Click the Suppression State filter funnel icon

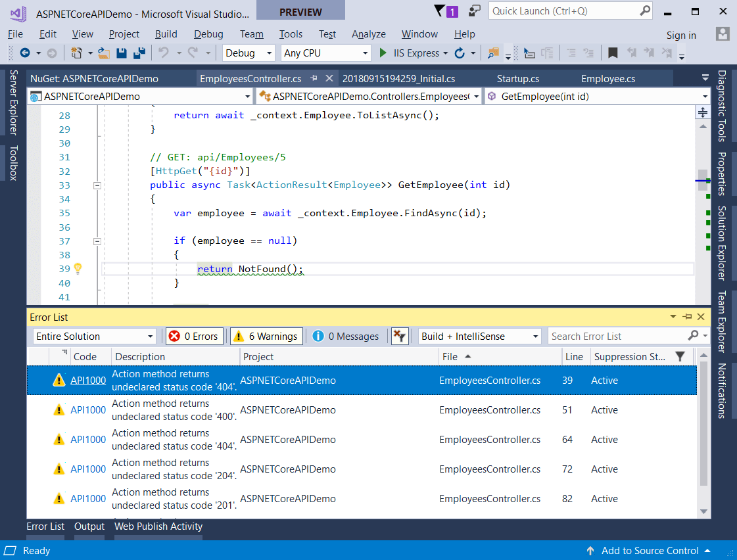(x=680, y=357)
